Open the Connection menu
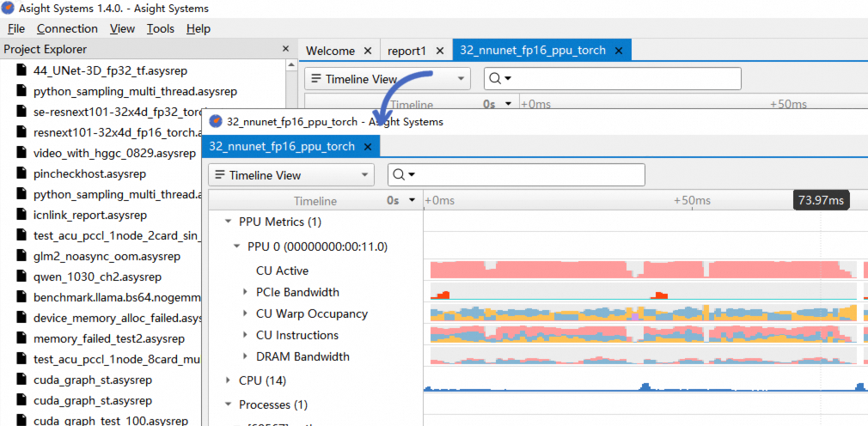The image size is (868, 426). click(x=67, y=28)
